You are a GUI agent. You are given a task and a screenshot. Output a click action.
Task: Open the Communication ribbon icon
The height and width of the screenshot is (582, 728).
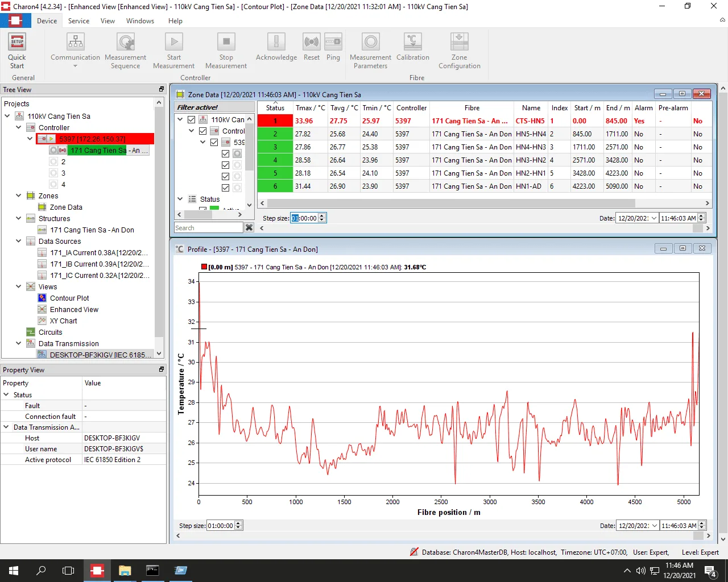click(x=75, y=51)
